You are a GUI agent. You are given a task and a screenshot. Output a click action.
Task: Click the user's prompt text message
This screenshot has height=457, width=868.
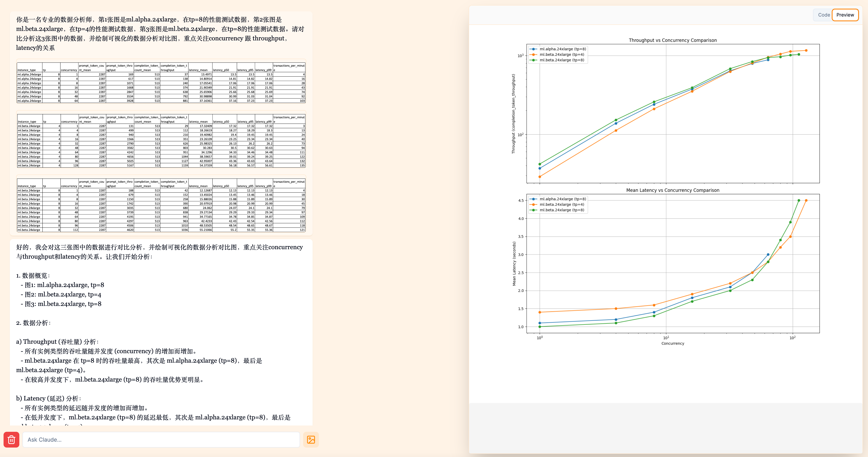point(160,33)
